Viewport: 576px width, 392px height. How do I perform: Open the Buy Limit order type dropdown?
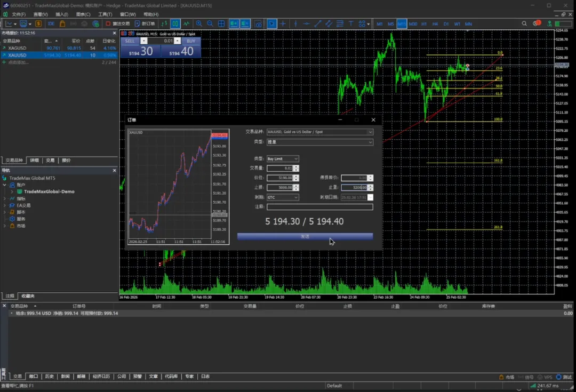point(283,159)
